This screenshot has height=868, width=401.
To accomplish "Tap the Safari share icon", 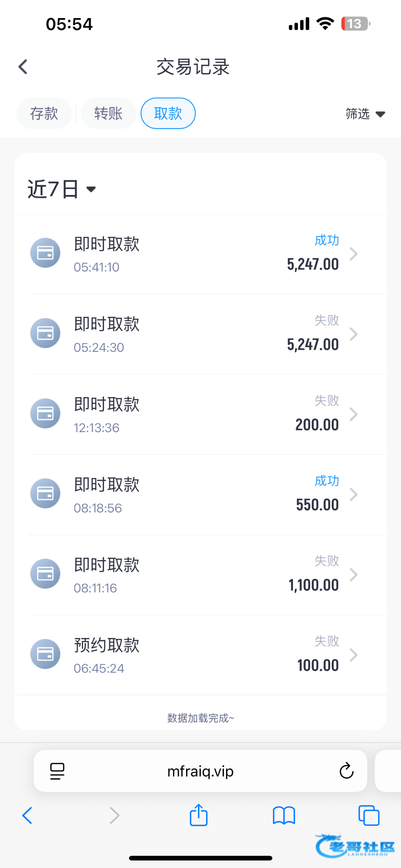I will tap(198, 816).
